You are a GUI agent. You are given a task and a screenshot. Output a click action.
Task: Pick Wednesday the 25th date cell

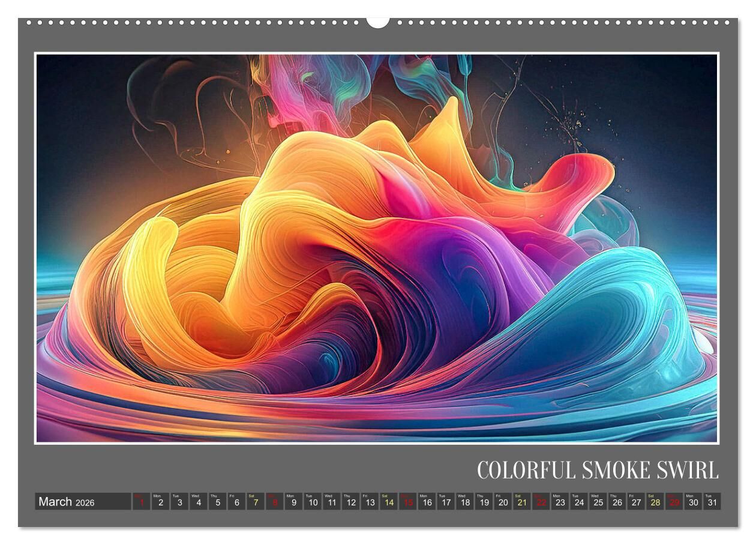coord(598,502)
